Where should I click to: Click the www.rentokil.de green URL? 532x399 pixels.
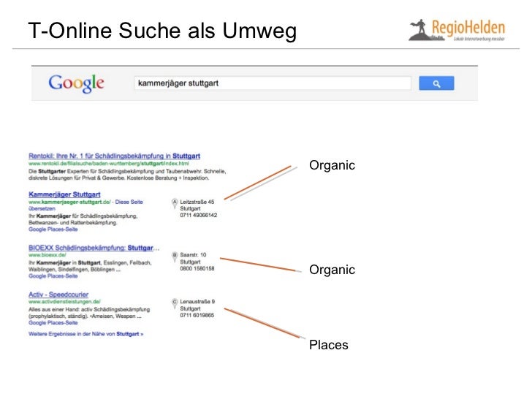click(x=109, y=164)
